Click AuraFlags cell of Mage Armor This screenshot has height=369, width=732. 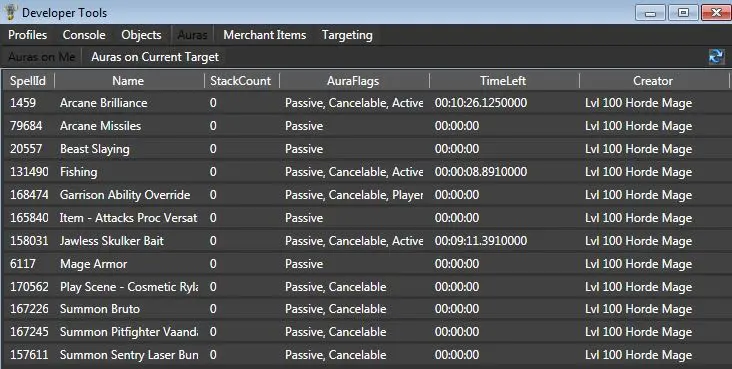point(304,263)
